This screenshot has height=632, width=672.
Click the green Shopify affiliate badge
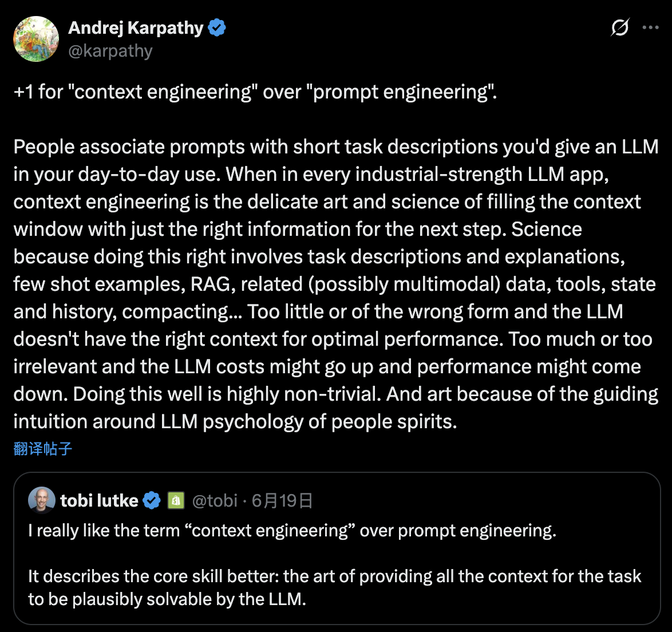[176, 501]
